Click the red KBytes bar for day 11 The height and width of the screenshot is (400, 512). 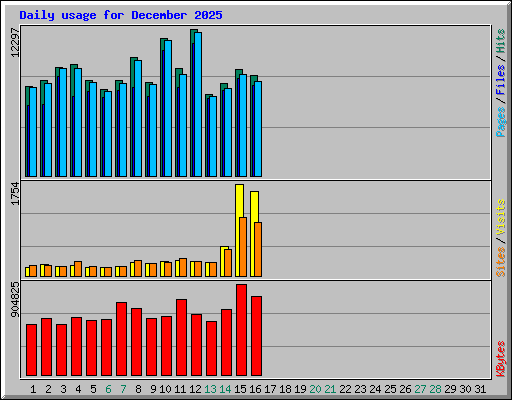pos(181,338)
